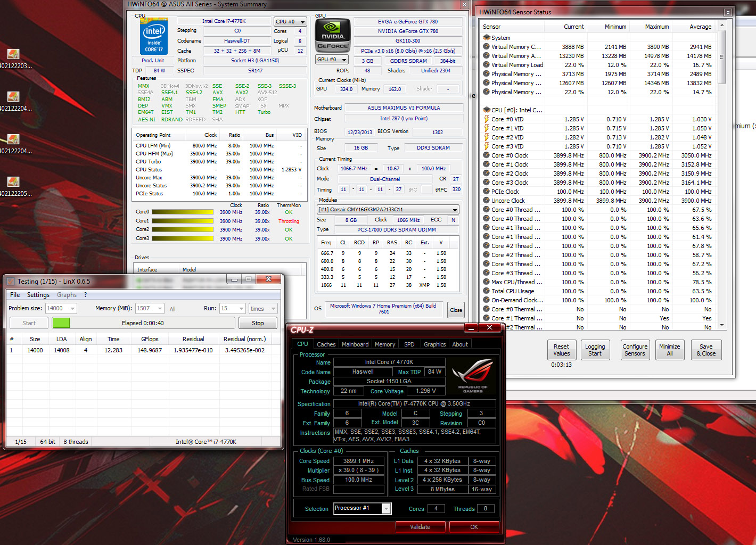The width and height of the screenshot is (756, 545).
Task: Click the Stop button in LinX
Action: pos(258,323)
